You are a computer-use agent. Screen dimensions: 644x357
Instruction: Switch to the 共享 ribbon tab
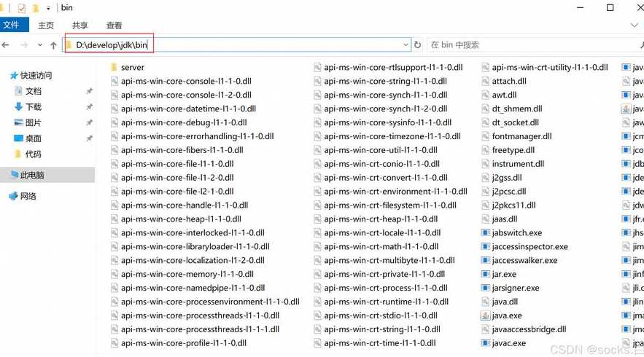pos(79,25)
